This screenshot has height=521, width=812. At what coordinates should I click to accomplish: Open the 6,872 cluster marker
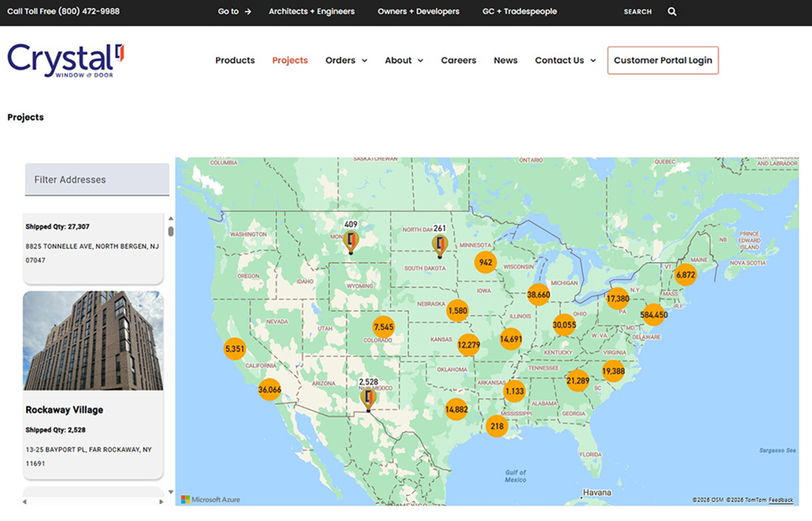point(685,275)
